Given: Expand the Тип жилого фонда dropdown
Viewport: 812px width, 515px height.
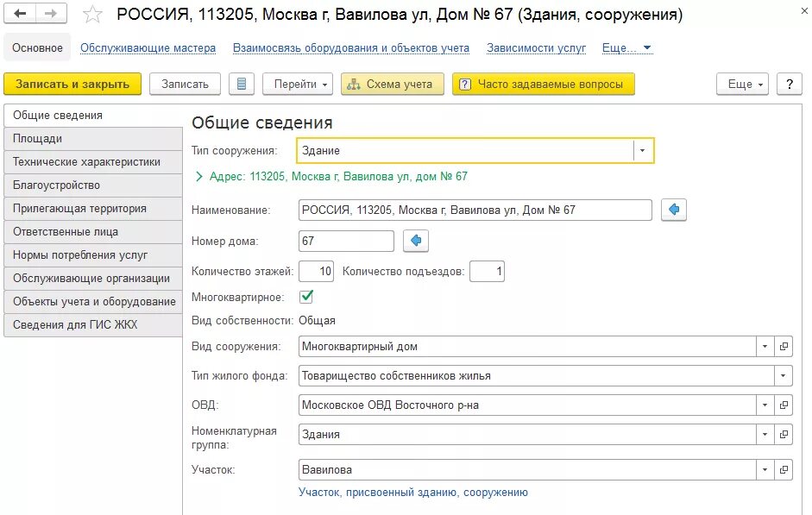Looking at the screenshot, I should (783, 376).
